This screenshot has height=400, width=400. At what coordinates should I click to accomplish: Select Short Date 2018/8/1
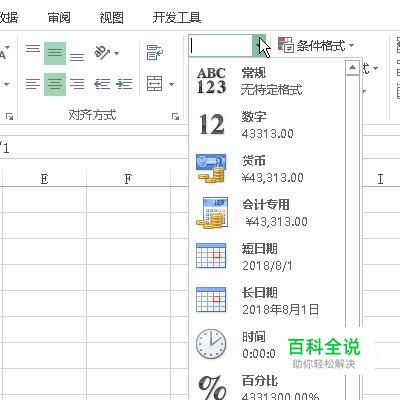coord(267,257)
